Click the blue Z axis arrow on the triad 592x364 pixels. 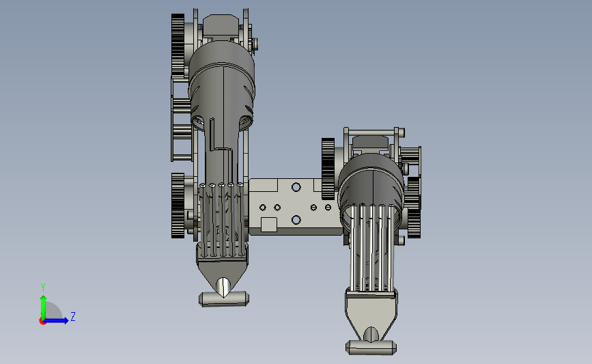[x=57, y=321]
